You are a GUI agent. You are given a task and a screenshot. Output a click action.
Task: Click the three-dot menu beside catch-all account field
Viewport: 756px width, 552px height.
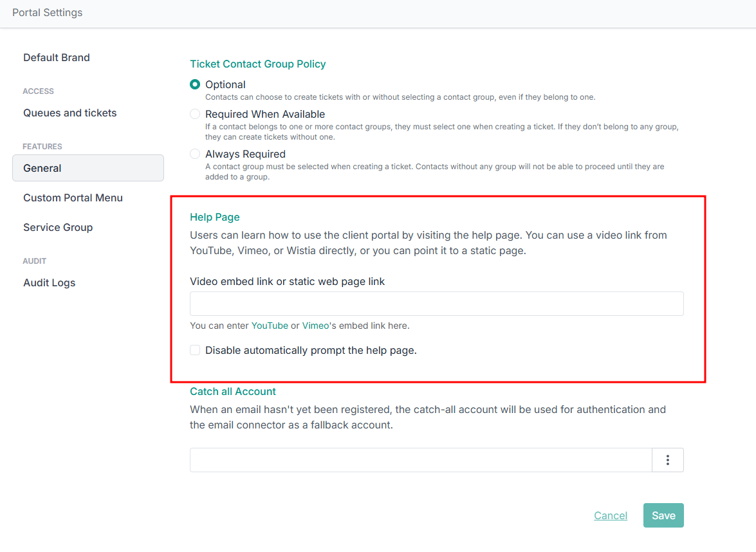(x=668, y=460)
